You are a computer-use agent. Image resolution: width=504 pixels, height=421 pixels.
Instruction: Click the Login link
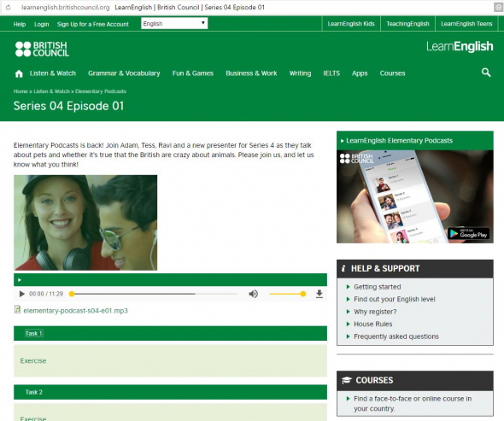[42, 24]
